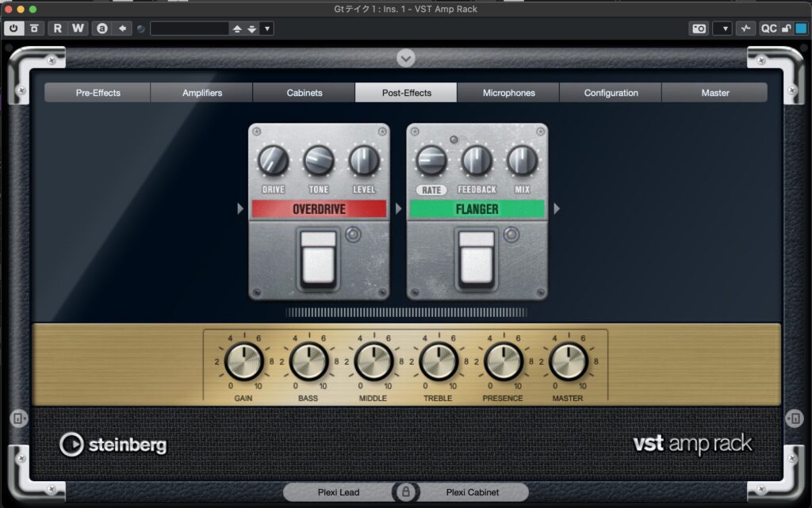Click the Plexi Lead amplifier label
This screenshot has height=508, width=812.
coord(338,492)
